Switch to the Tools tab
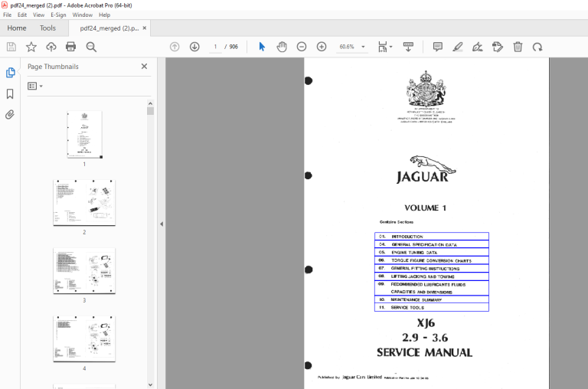This screenshot has height=389, width=588. 47,28
